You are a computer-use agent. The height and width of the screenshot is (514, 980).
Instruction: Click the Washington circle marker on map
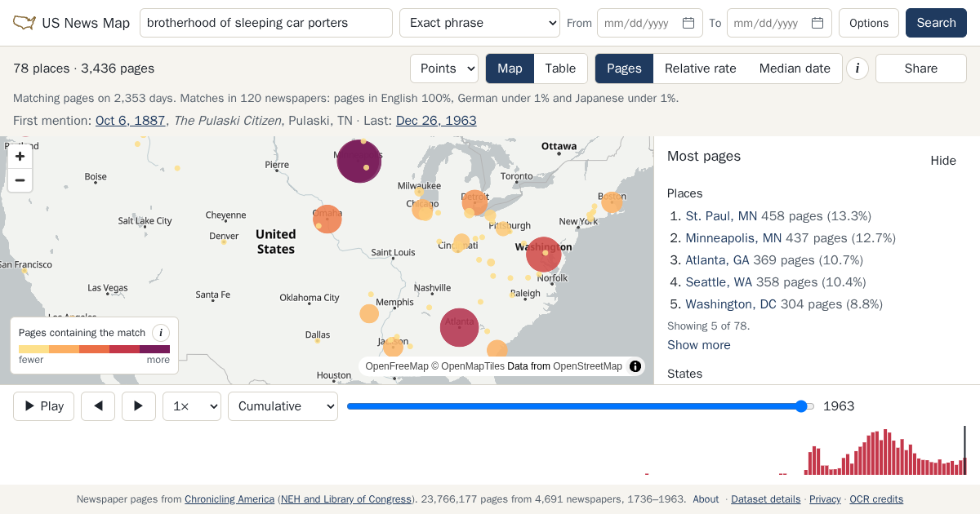[x=543, y=254]
